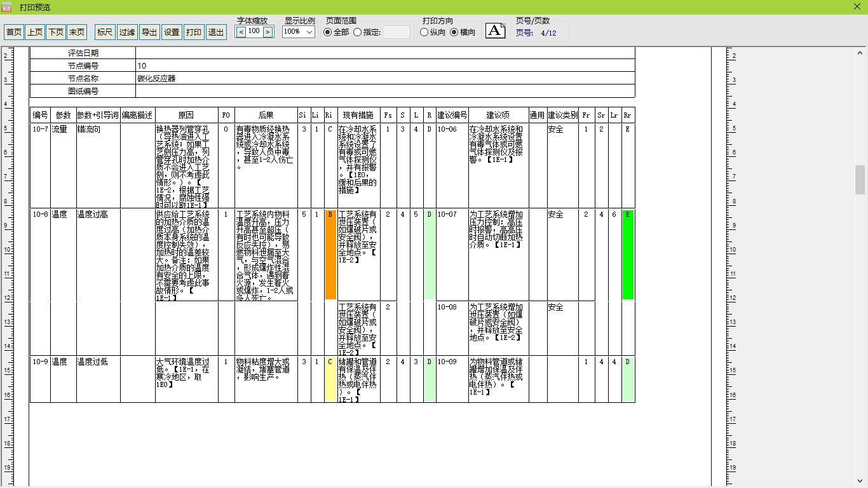Decrease font zoom with the '<' button

coord(241,32)
